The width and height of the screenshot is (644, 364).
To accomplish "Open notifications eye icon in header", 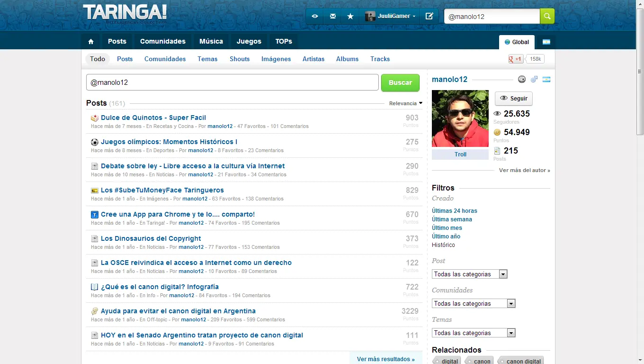I will pyautogui.click(x=315, y=16).
